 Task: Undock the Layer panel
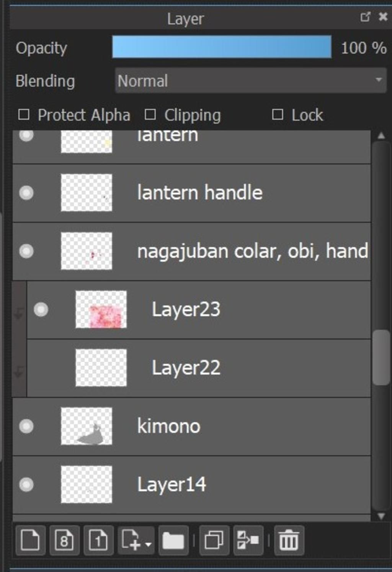pyautogui.click(x=365, y=17)
